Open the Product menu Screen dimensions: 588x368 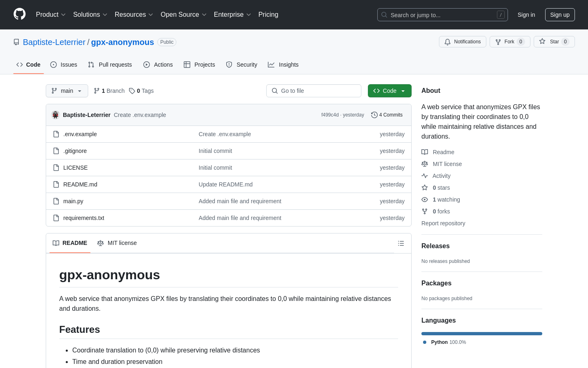pos(51,15)
